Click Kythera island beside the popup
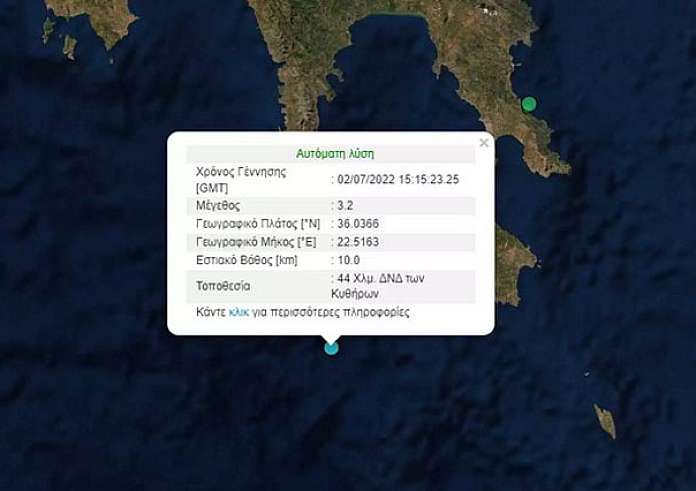This screenshot has width=696, height=491. pos(515,264)
